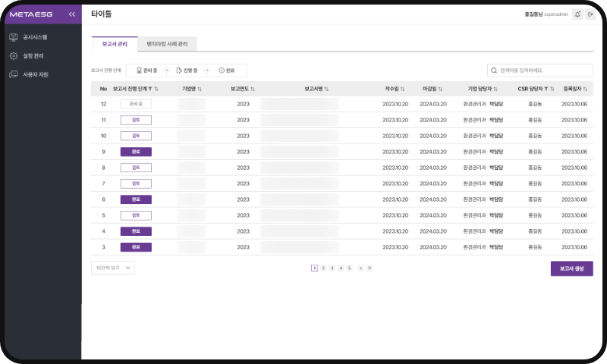Click the 완료 status badge in row 9
Screen dimensions: 607x364
click(x=136, y=152)
